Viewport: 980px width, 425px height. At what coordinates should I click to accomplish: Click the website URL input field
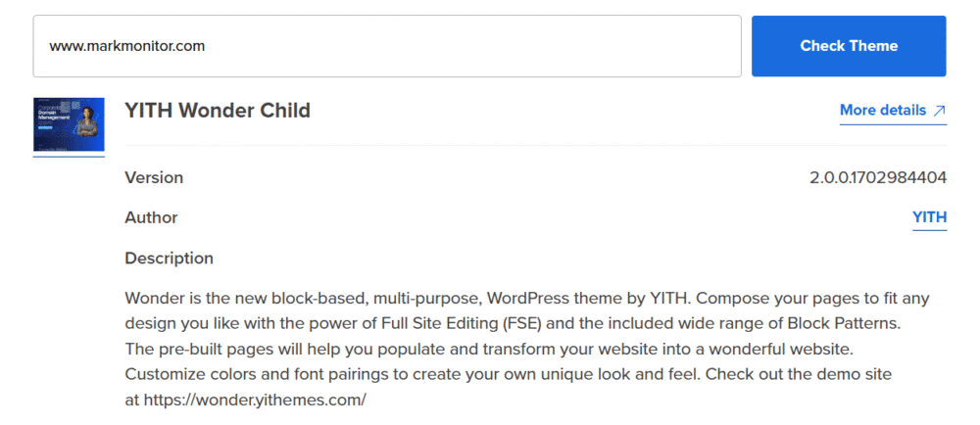[x=387, y=46]
